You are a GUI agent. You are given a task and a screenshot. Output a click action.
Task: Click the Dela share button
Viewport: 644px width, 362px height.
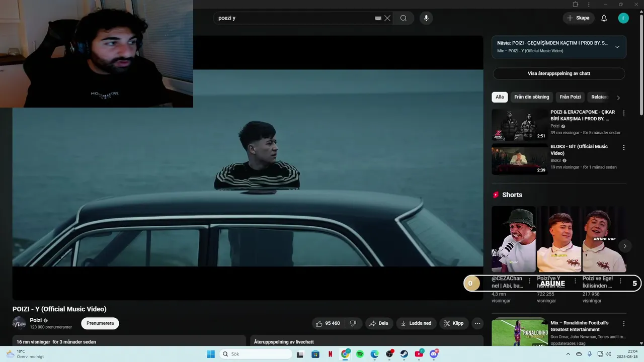tap(379, 323)
